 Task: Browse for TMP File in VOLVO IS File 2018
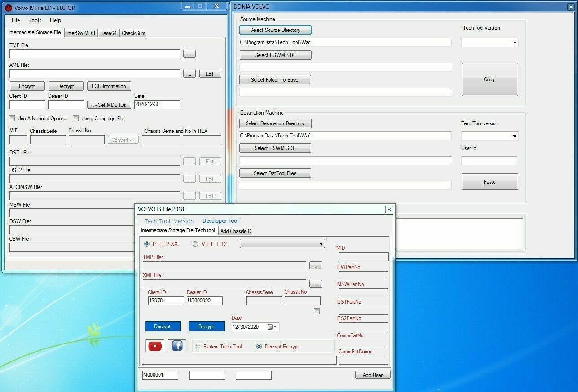(x=315, y=265)
